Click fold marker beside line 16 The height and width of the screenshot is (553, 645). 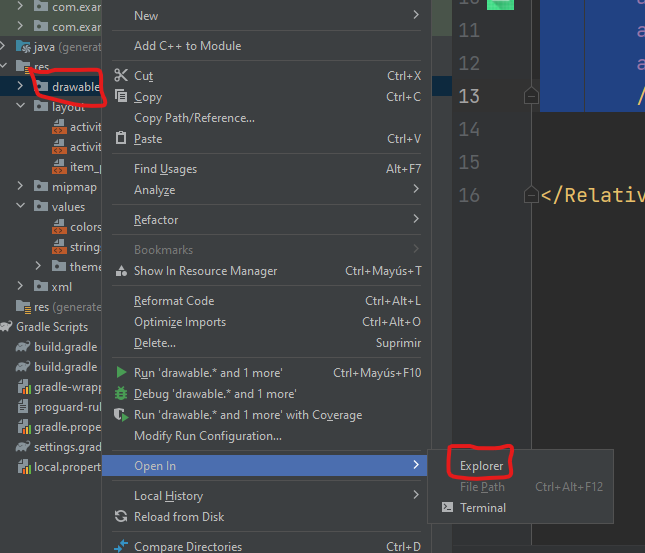[x=531, y=195]
